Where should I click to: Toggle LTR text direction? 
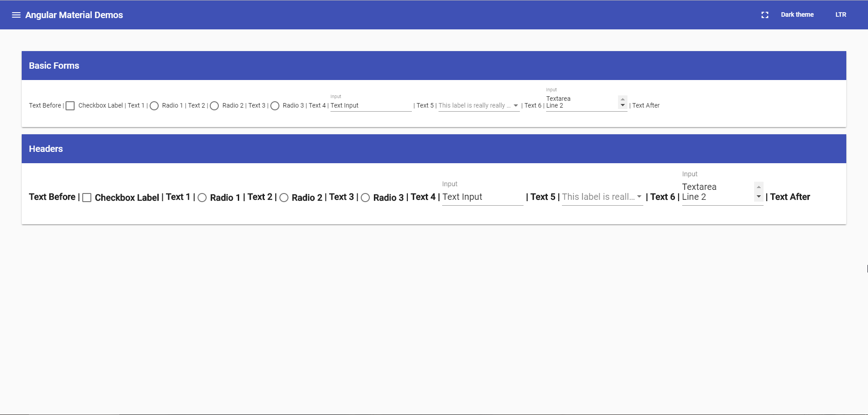point(841,15)
